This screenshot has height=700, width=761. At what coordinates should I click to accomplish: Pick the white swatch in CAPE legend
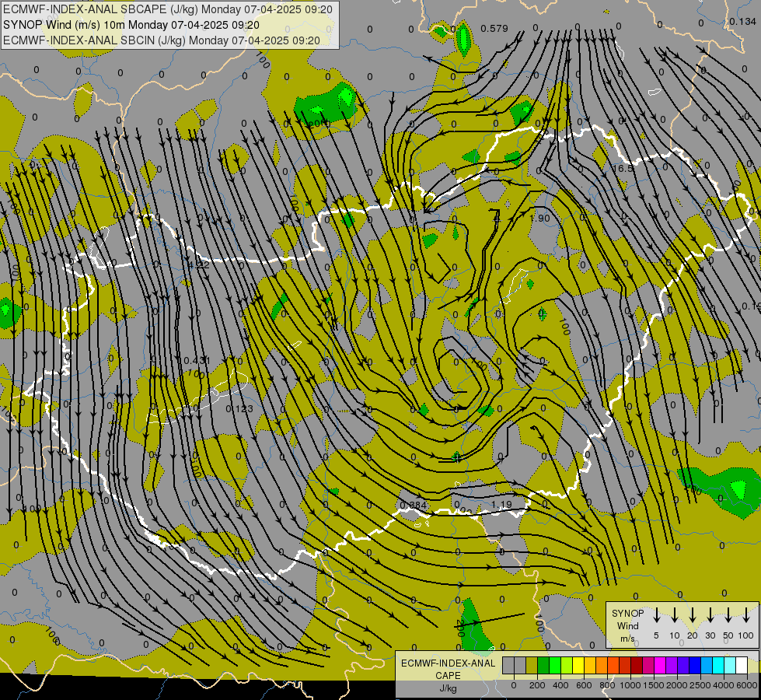point(742,665)
